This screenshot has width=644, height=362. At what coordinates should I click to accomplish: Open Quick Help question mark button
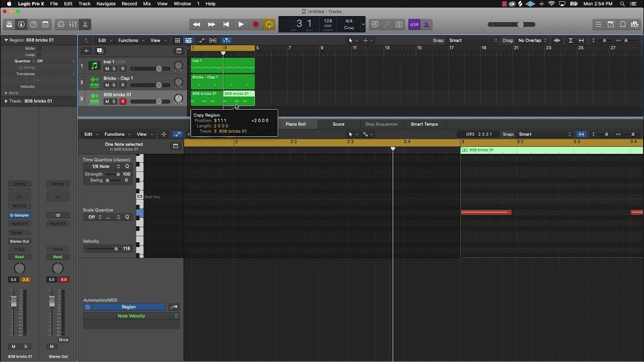(33, 24)
